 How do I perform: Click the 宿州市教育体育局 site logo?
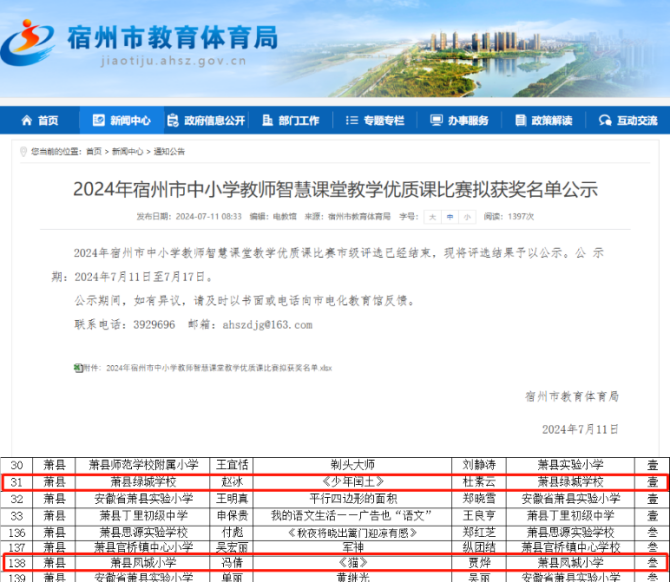[x=139, y=42]
